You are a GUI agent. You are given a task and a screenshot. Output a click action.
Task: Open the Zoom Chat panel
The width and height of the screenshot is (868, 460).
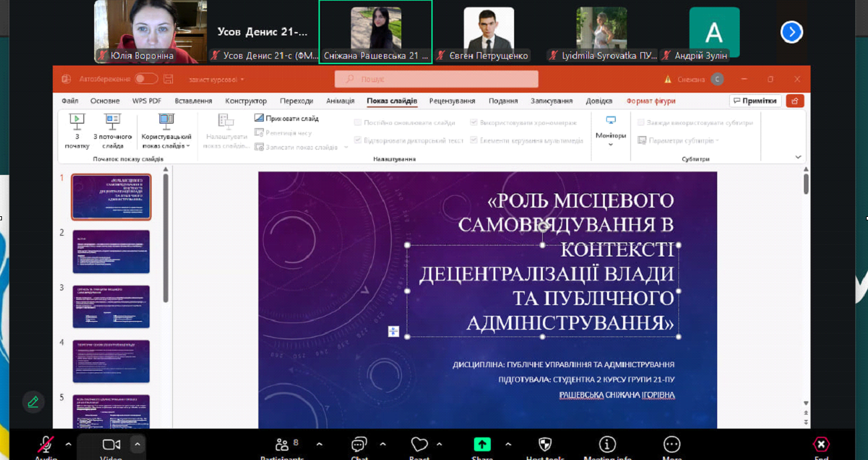coord(359,445)
